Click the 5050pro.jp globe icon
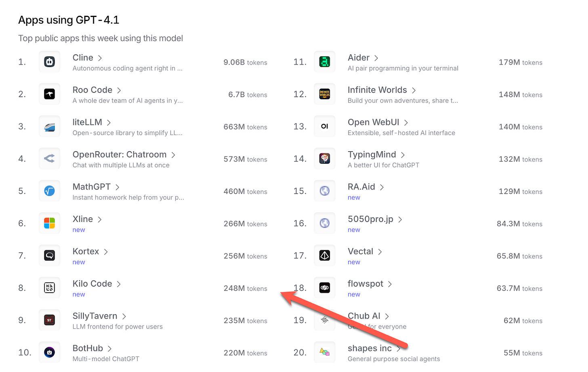This screenshot has width=588, height=372. pyautogui.click(x=325, y=223)
